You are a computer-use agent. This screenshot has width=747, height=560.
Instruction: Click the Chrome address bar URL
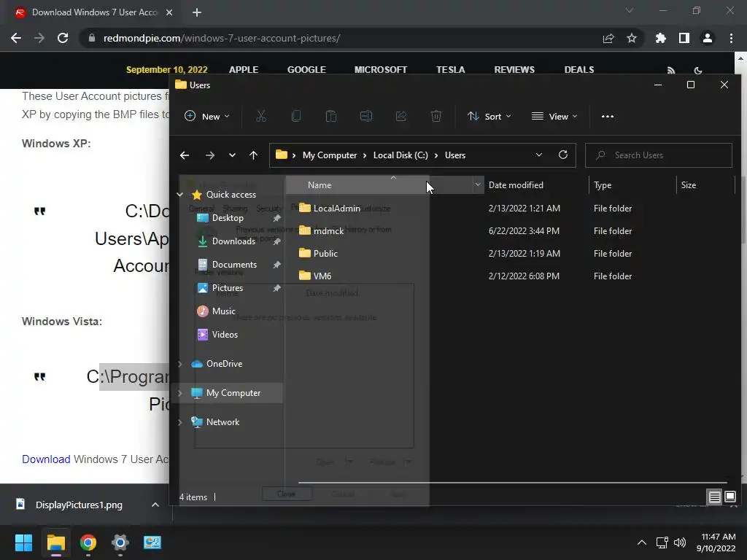click(222, 38)
